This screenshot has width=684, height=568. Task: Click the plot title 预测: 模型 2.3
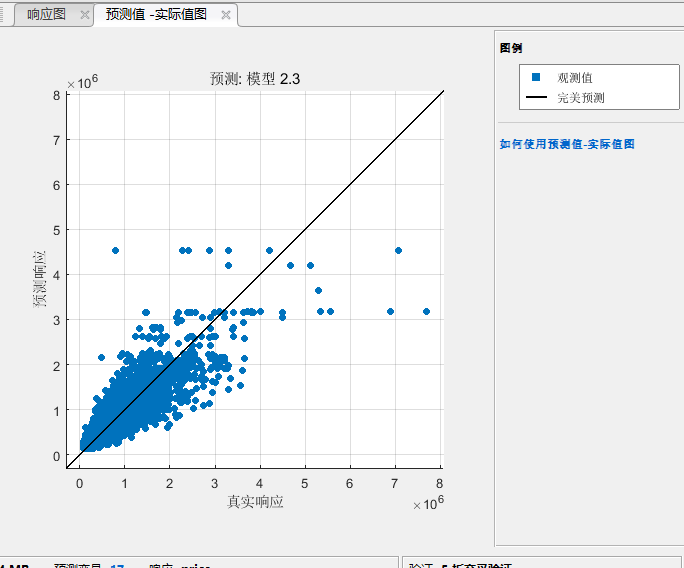click(x=254, y=79)
